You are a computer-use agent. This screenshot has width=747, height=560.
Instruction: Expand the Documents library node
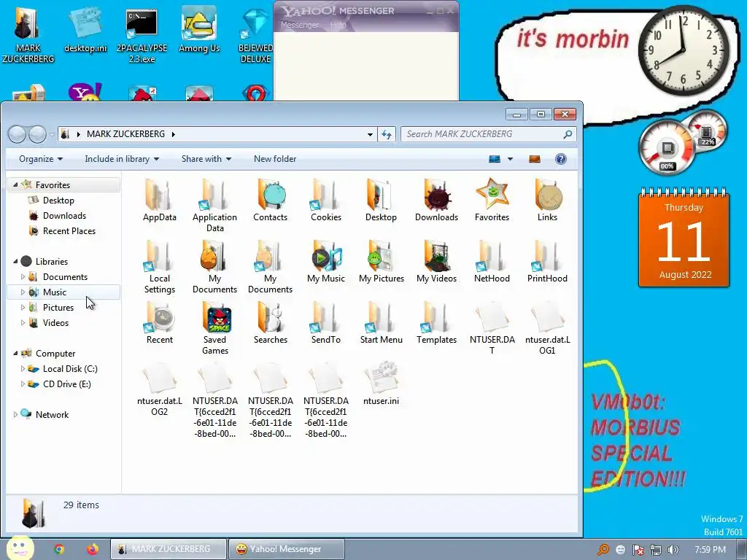pyautogui.click(x=23, y=276)
